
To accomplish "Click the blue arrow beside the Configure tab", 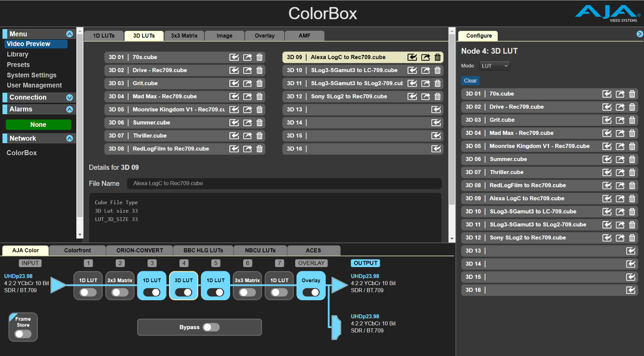I will point(639,34).
